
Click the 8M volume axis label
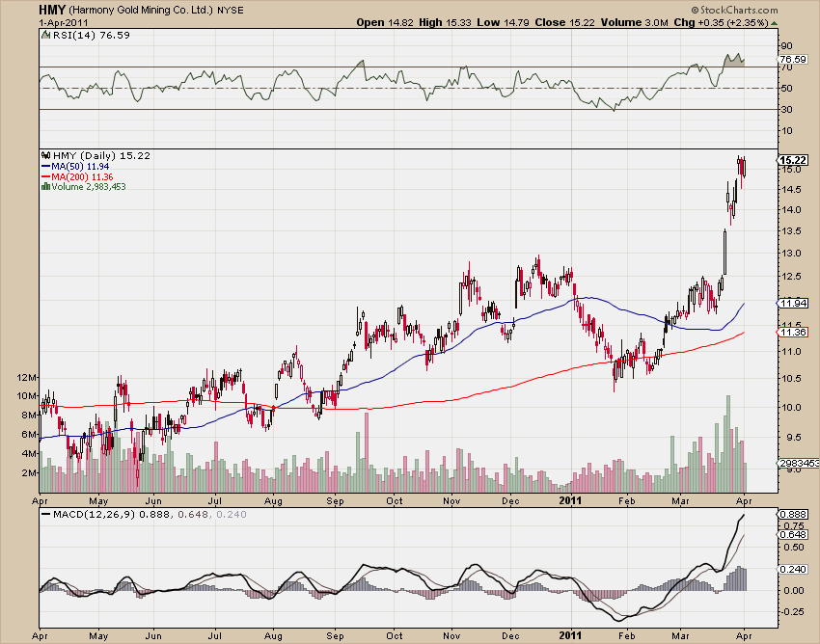coord(29,416)
